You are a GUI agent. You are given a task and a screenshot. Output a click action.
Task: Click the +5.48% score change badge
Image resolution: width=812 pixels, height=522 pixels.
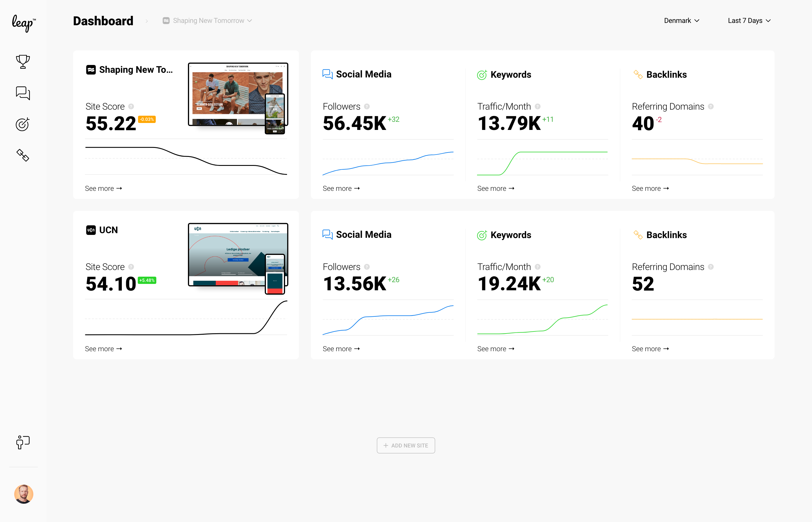[x=147, y=280]
